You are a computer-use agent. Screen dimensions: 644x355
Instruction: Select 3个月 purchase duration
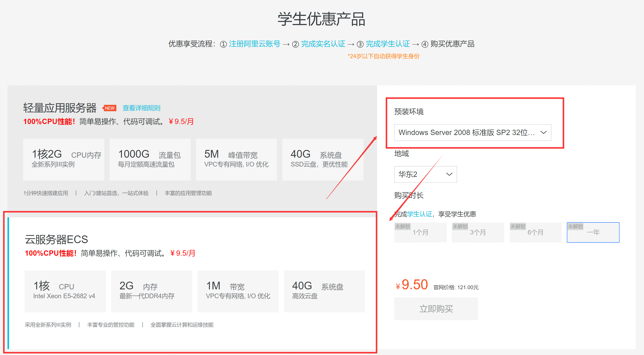click(x=478, y=232)
